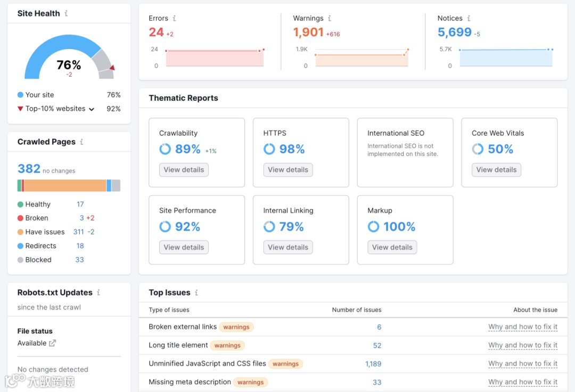Image resolution: width=575 pixels, height=392 pixels.
Task: Click the Unminified JavaScript and CSS files name
Action: [x=207, y=363]
